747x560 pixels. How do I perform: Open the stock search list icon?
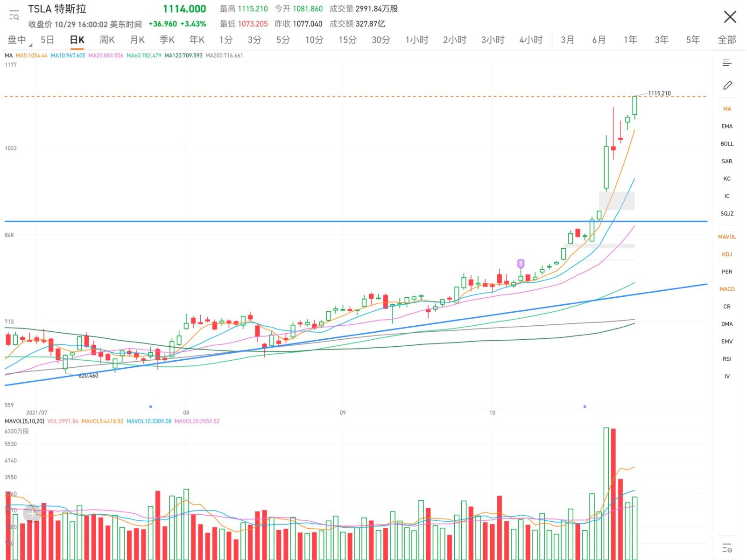tap(14, 15)
